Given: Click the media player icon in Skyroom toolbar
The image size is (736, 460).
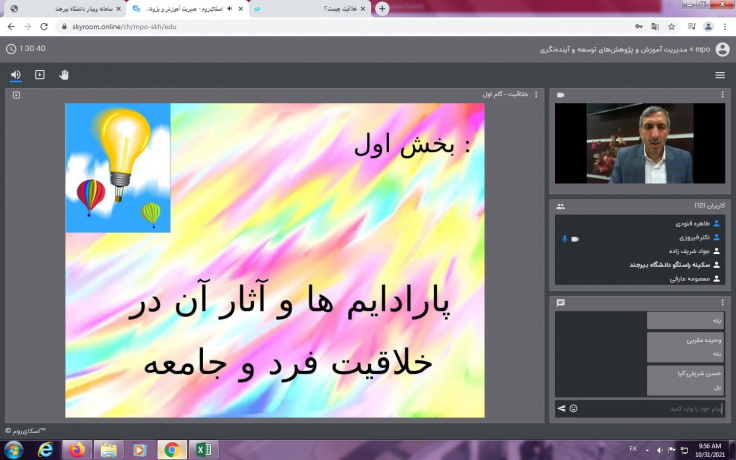Looking at the screenshot, I should pos(40,74).
